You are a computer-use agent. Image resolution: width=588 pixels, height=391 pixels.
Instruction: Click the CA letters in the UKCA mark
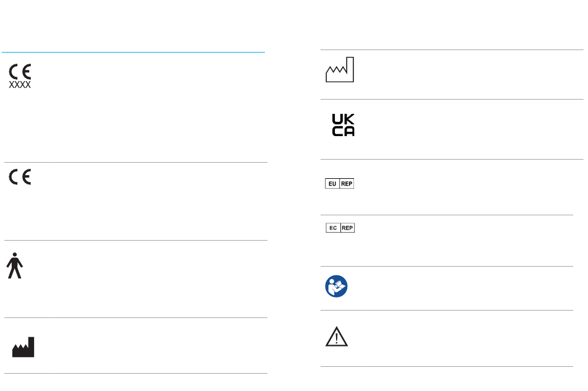(343, 131)
